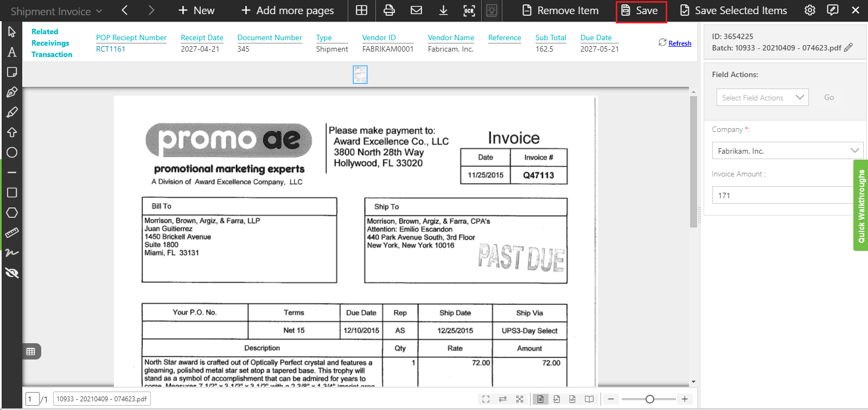
Task: Print the document using printer icon
Action: tap(389, 10)
